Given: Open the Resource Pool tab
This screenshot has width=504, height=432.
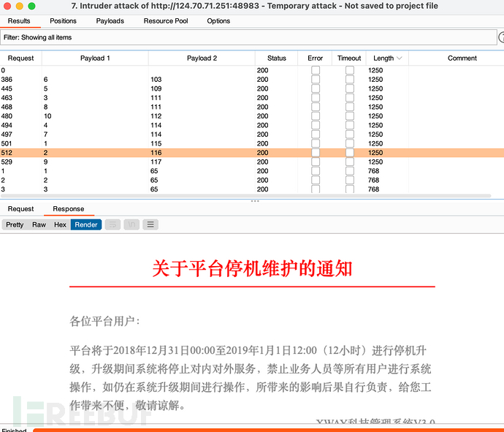Looking at the screenshot, I should pyautogui.click(x=166, y=21).
